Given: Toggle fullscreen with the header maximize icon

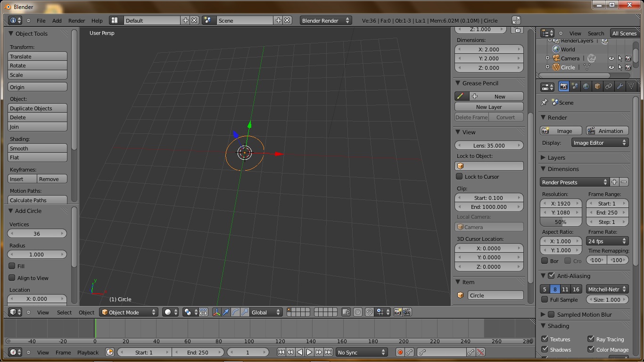Looking at the screenshot, I should (x=516, y=20).
